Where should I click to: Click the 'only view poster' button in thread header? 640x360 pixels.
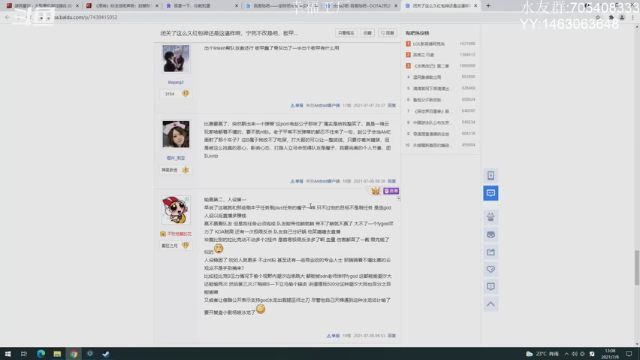click(x=346, y=33)
